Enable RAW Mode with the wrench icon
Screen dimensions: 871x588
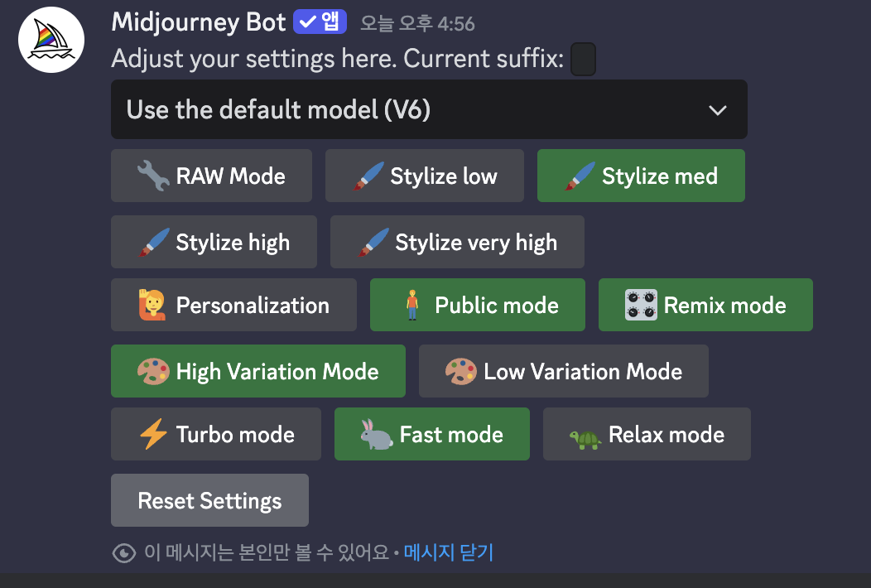tap(211, 176)
